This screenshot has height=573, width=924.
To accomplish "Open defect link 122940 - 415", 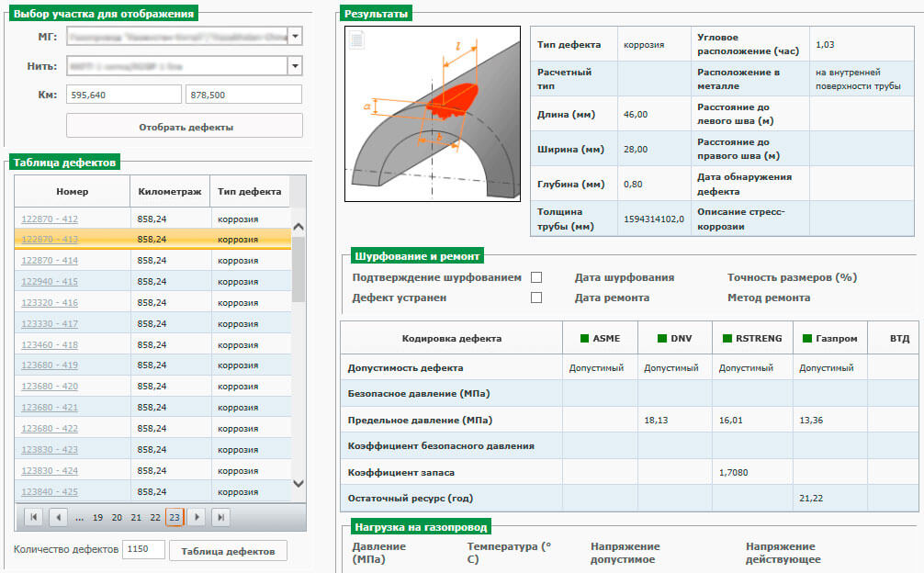I will pos(50,282).
